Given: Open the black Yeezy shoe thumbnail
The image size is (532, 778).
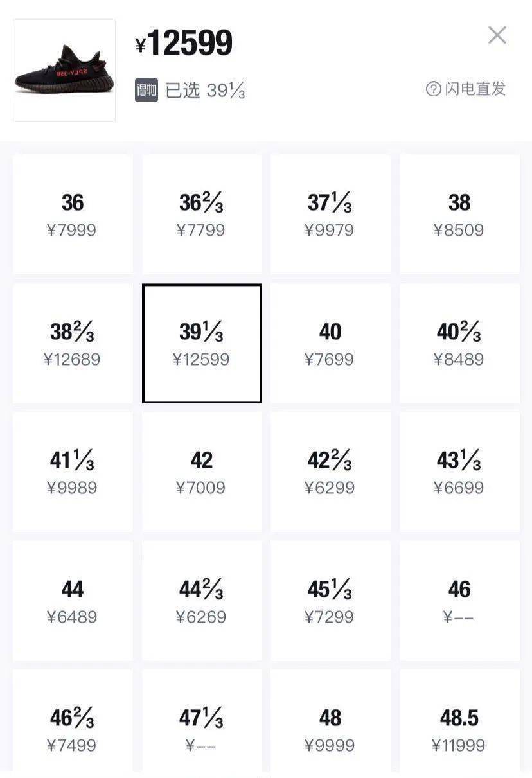Looking at the screenshot, I should [x=64, y=71].
